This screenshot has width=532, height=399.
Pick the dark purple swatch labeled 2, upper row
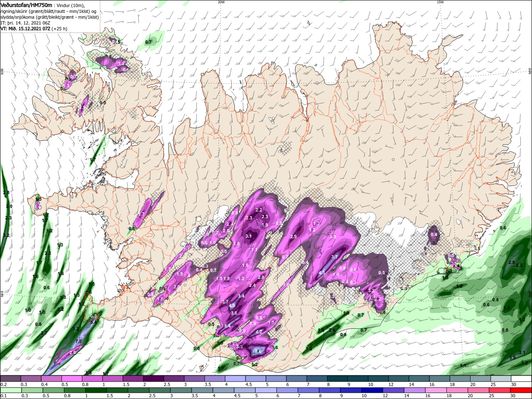[153, 379]
